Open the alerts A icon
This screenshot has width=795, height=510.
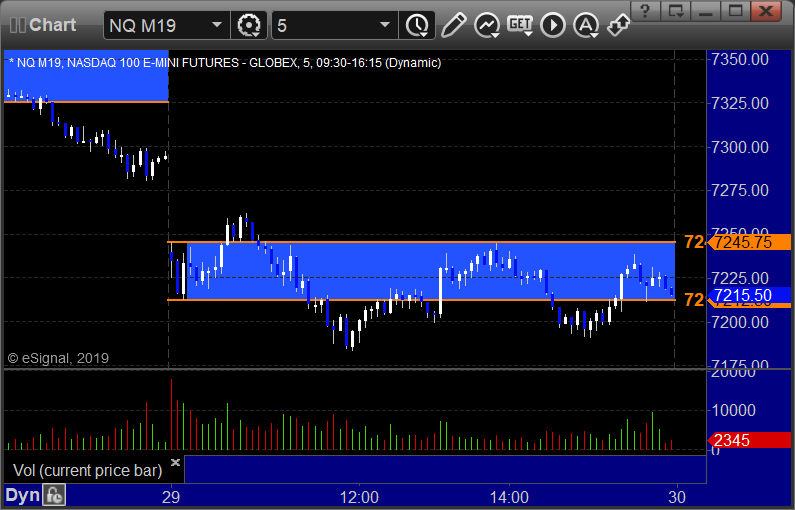pyautogui.click(x=586, y=25)
